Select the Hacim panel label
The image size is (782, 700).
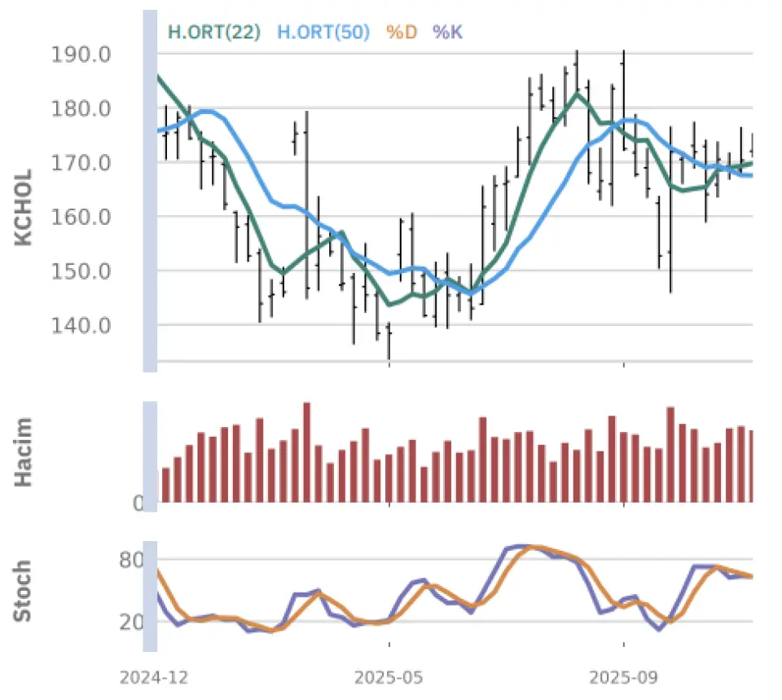point(24,451)
